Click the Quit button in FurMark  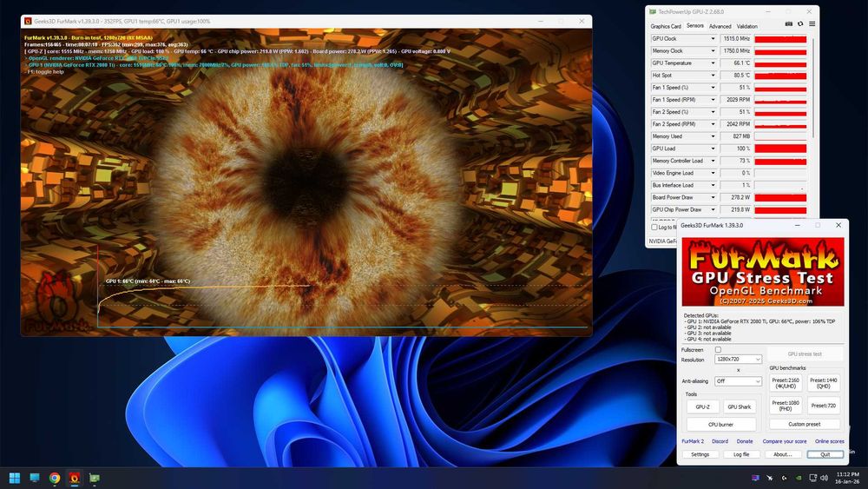pyautogui.click(x=825, y=454)
